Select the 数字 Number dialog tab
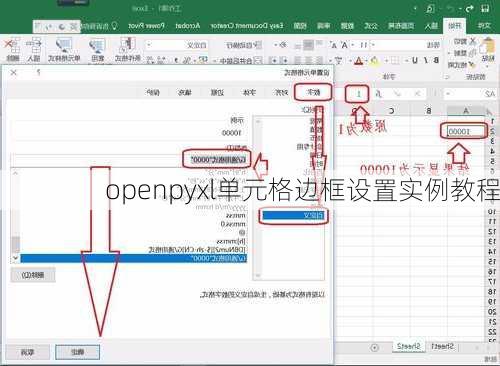 [313, 92]
